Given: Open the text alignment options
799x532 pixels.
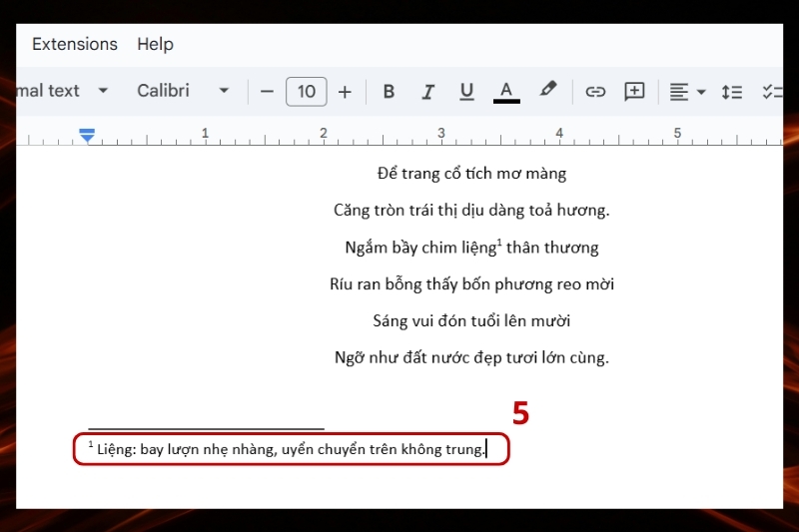Looking at the screenshot, I should point(687,92).
